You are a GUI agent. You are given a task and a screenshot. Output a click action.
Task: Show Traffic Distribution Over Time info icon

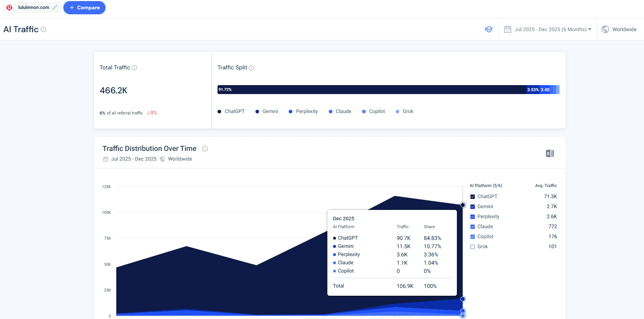tap(205, 149)
